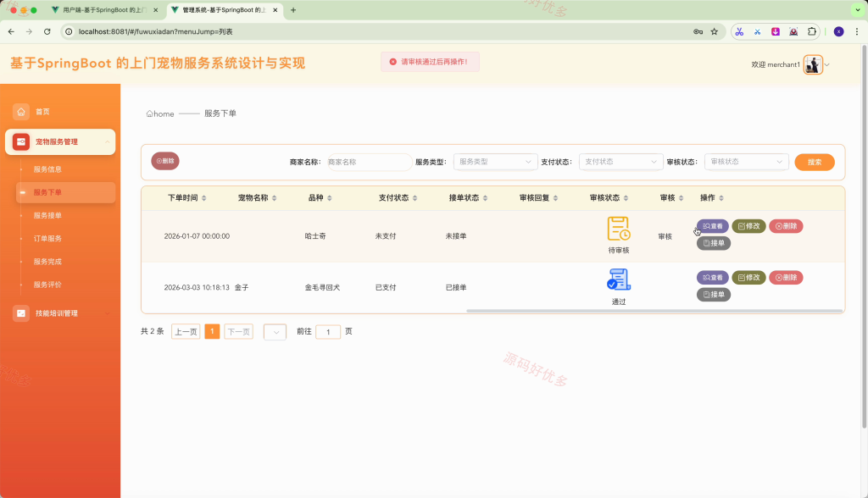Click the home icon in the sidebar
Screen dimensions: 868x498
21,112
